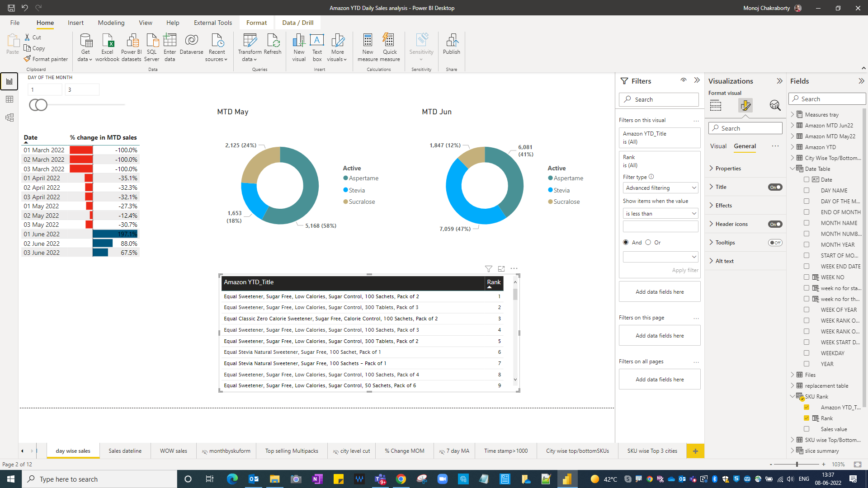Image resolution: width=868 pixels, height=488 pixels.
Task: Check the Sales value field
Action: (807, 429)
